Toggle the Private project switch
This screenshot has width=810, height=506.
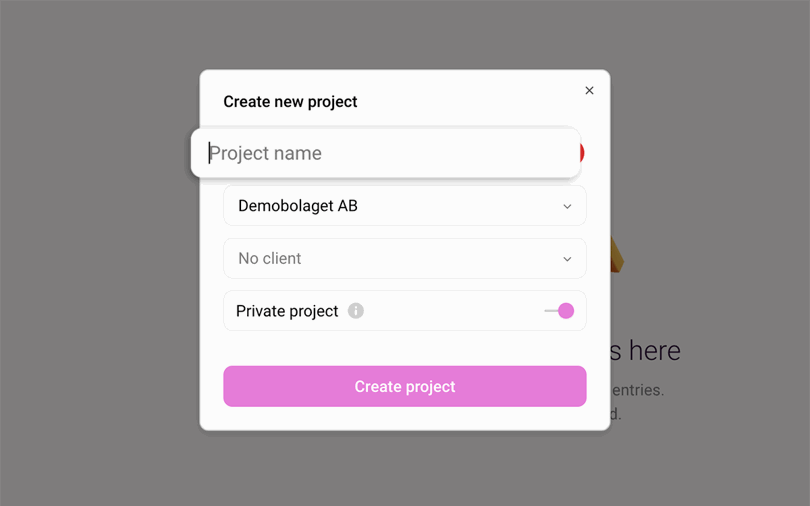tap(559, 311)
